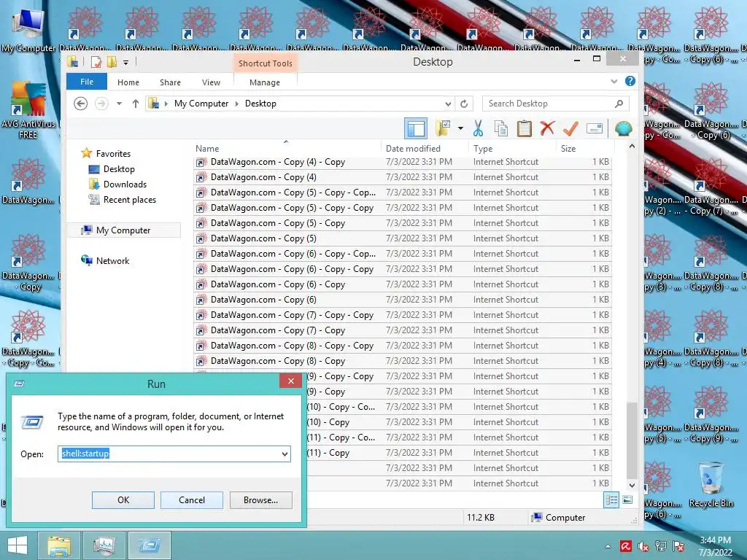Open Classic Shell settings shell icon
The height and width of the screenshot is (560, 747).
(x=623, y=128)
